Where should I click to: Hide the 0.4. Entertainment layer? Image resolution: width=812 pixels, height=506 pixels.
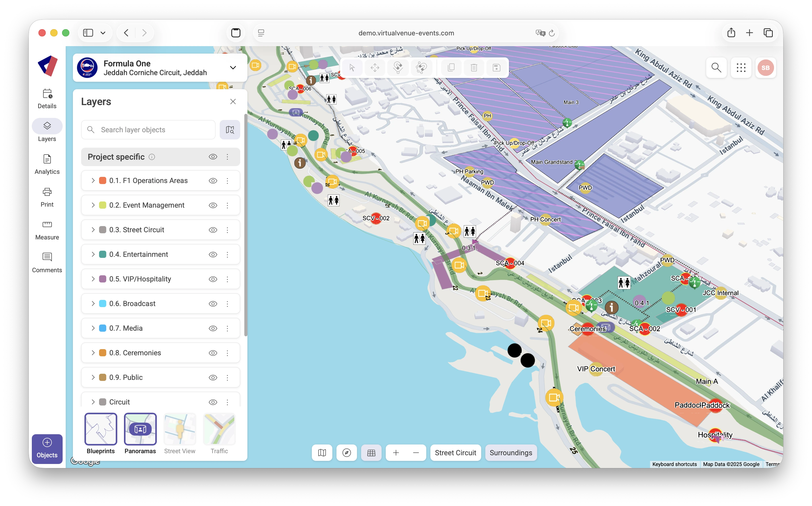tap(213, 255)
